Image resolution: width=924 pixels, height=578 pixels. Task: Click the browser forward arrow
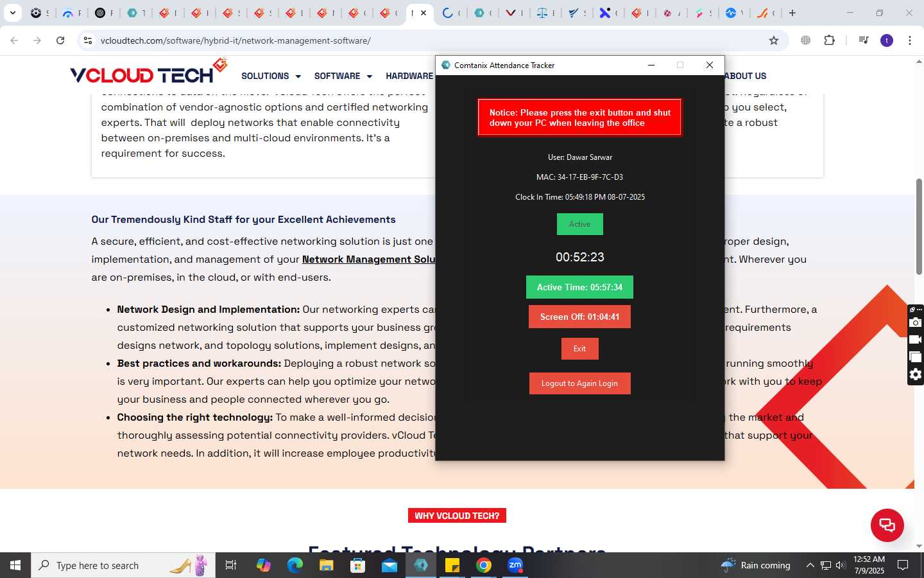[37, 40]
